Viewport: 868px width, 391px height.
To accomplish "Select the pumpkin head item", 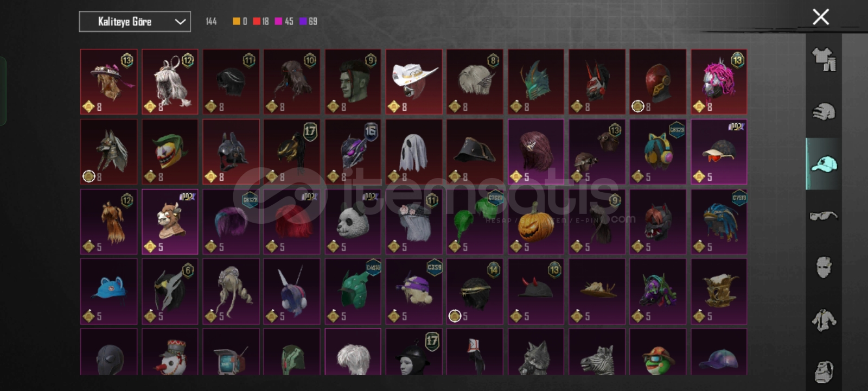I will click(535, 222).
